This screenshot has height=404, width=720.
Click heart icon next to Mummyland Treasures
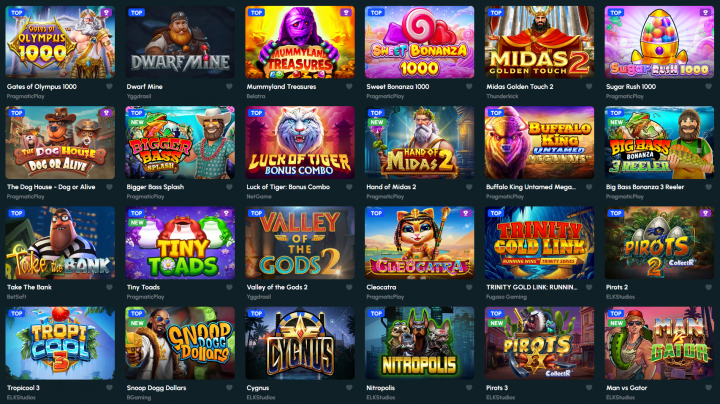[349, 86]
